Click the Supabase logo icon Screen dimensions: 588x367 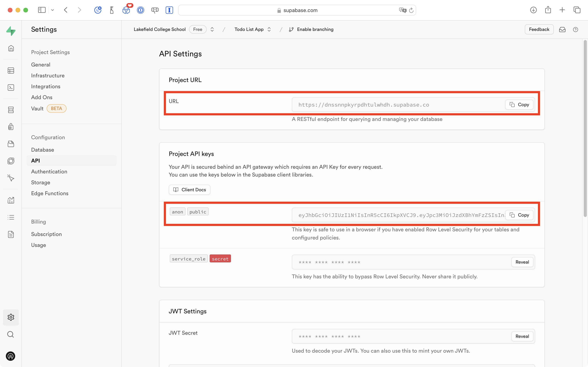pyautogui.click(x=11, y=31)
